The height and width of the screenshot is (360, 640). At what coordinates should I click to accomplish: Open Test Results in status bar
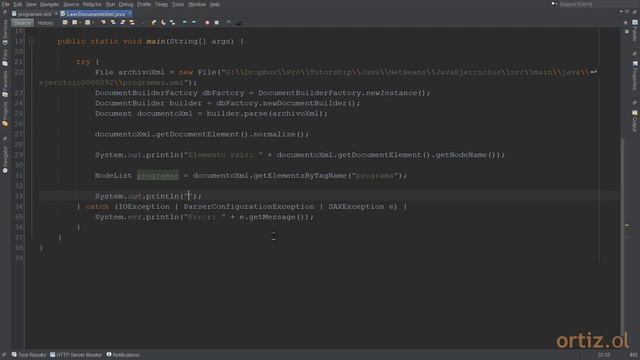pyautogui.click(x=29, y=355)
